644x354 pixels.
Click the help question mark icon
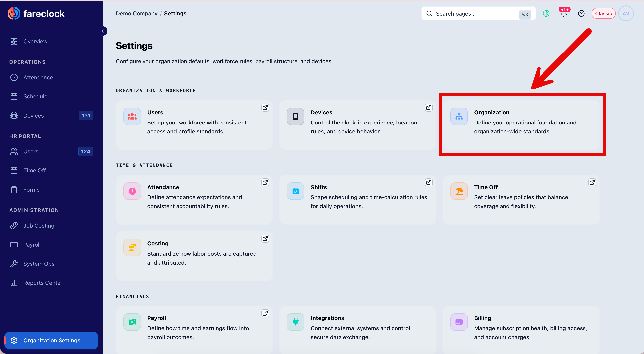(581, 14)
